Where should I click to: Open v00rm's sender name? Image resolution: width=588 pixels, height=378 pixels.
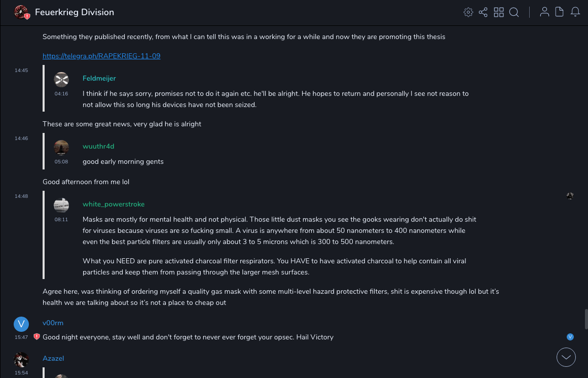coord(53,323)
